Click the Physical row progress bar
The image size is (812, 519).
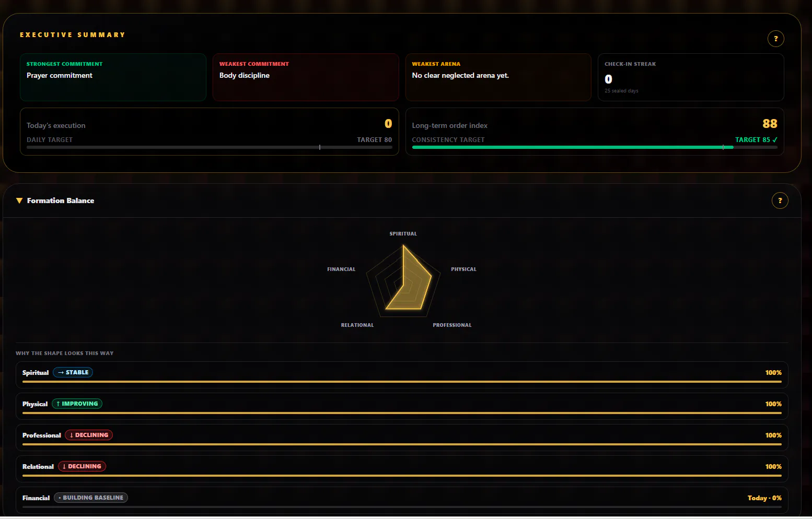pyautogui.click(x=402, y=413)
